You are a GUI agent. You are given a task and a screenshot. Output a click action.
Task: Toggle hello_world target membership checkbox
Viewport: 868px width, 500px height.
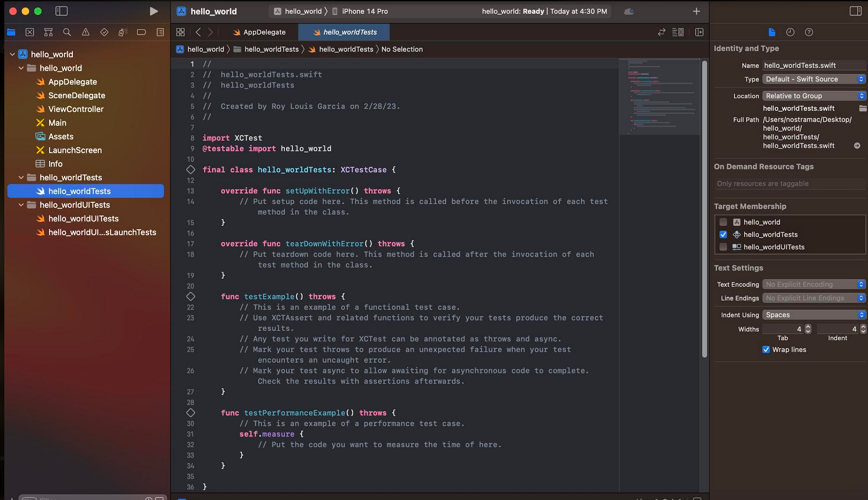pyautogui.click(x=723, y=221)
